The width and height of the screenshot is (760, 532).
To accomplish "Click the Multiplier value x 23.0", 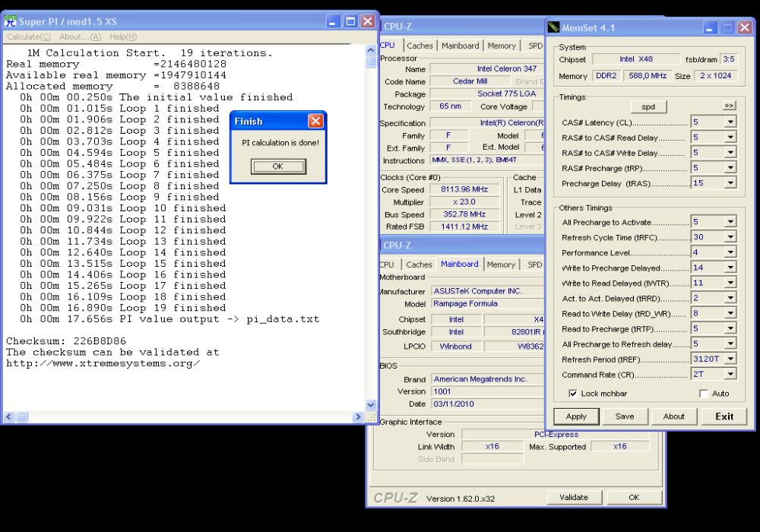I will [464, 201].
